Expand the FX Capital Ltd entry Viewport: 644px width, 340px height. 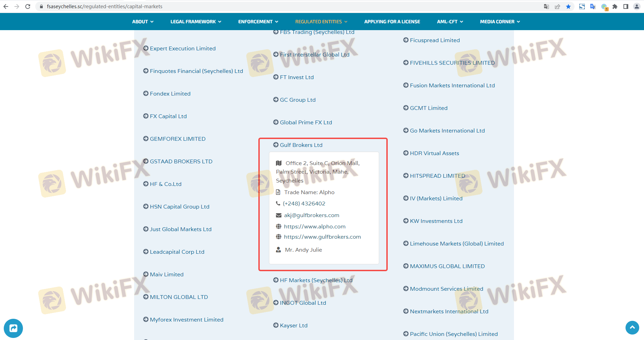[x=168, y=116]
